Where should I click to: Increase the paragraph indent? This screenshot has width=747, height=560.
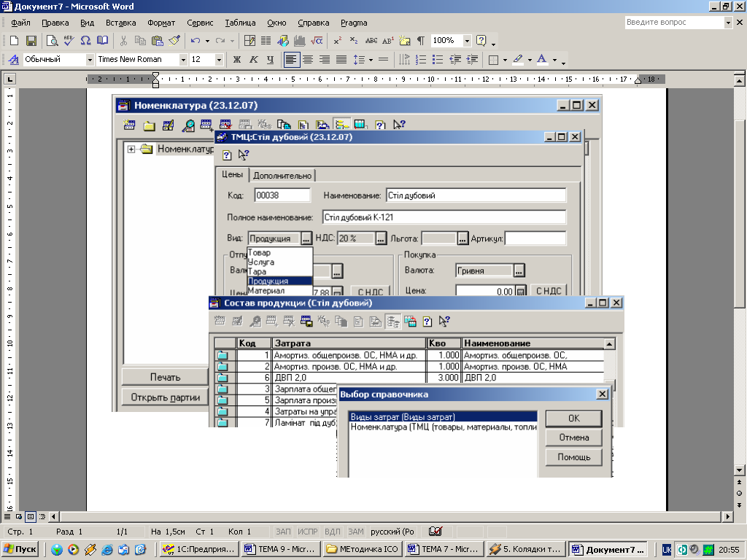[x=472, y=60]
